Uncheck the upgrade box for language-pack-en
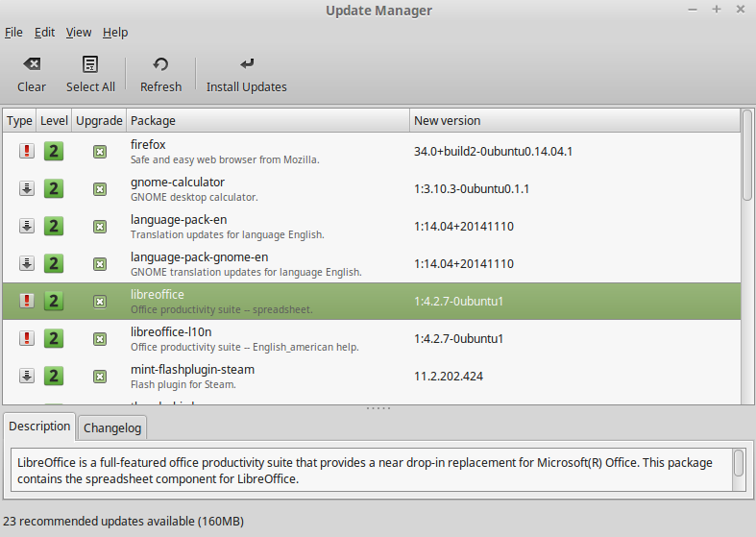The image size is (756, 537). click(x=100, y=227)
